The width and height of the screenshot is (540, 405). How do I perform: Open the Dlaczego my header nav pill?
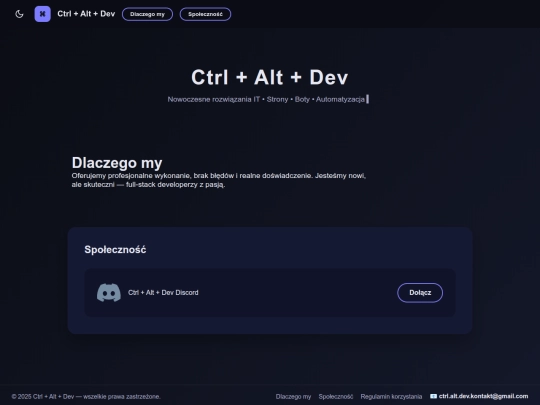point(147,14)
